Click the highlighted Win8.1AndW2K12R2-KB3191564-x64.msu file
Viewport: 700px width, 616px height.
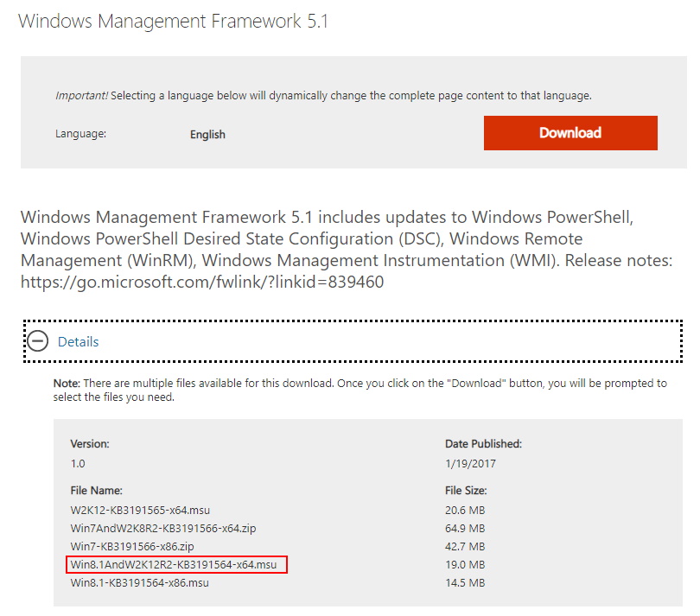click(175, 565)
